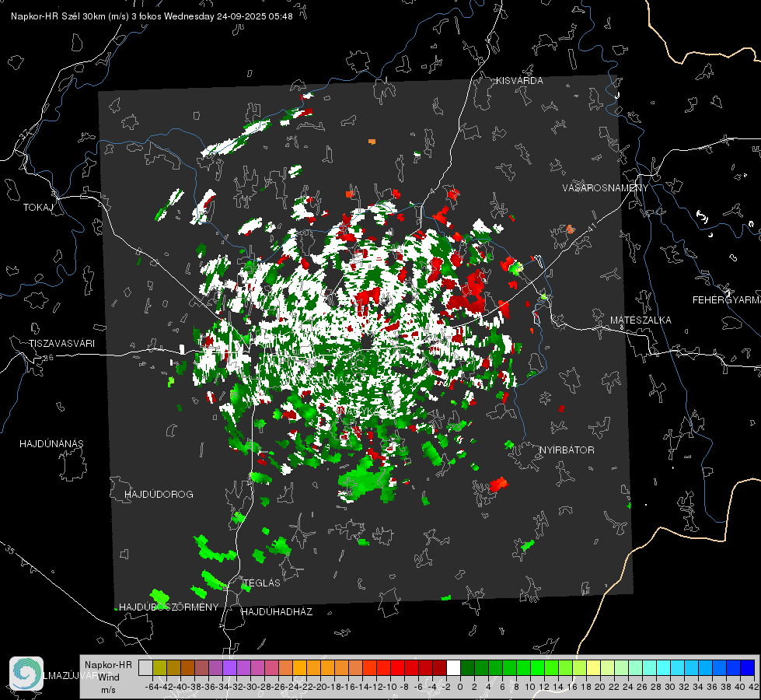Select the NYÍRBÁTOR town label
761x700 pixels.
[x=567, y=450]
